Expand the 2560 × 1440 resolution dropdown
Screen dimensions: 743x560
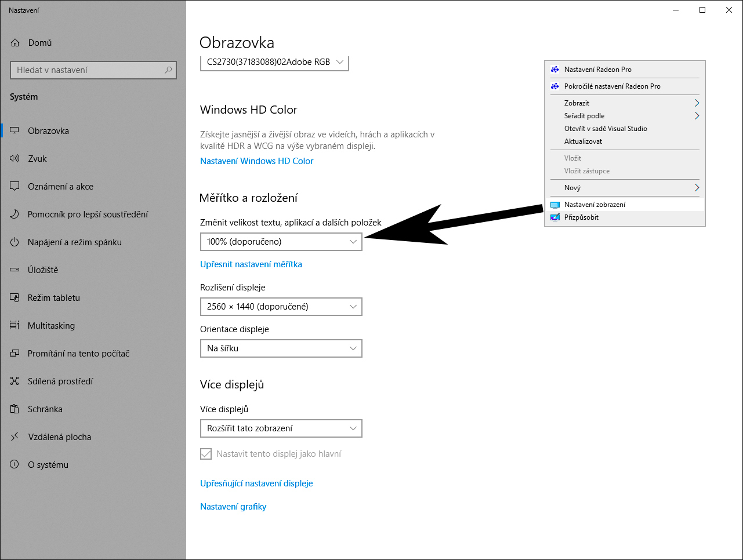coord(281,307)
